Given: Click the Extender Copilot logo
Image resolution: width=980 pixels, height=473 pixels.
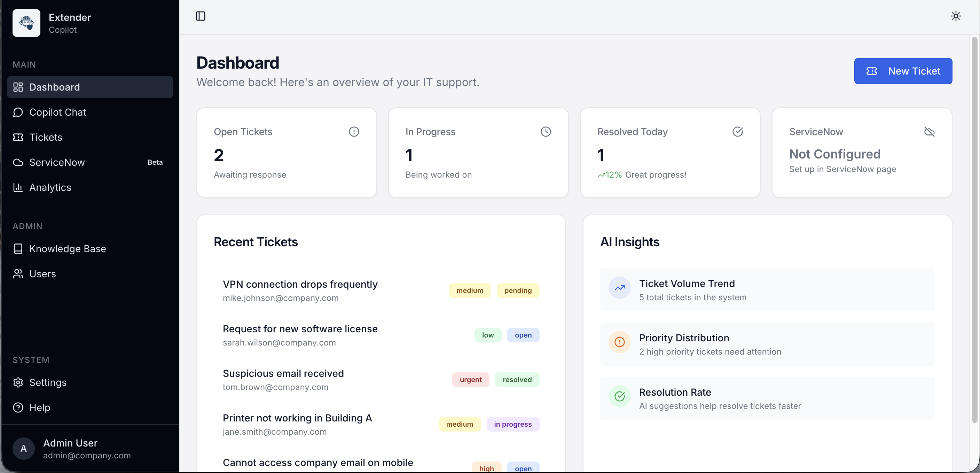Looking at the screenshot, I should (x=26, y=23).
